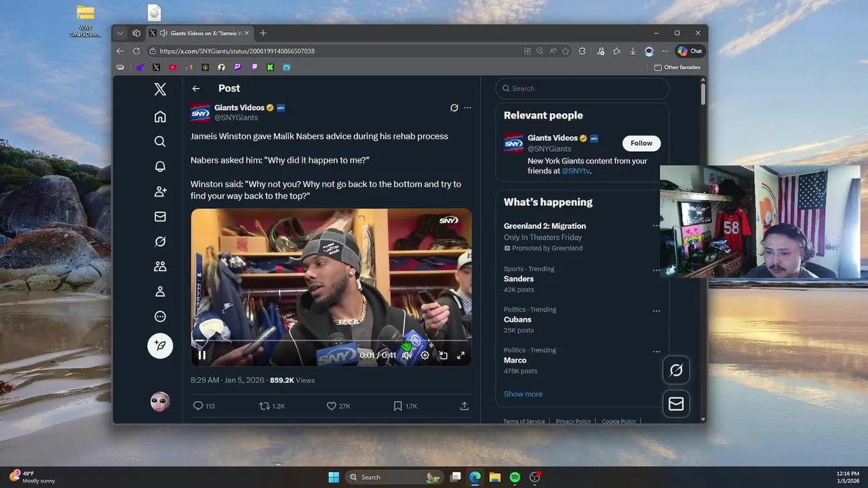This screenshot has width=868, height=488.
Task: Open more options for Sanders trend
Action: 656,270
